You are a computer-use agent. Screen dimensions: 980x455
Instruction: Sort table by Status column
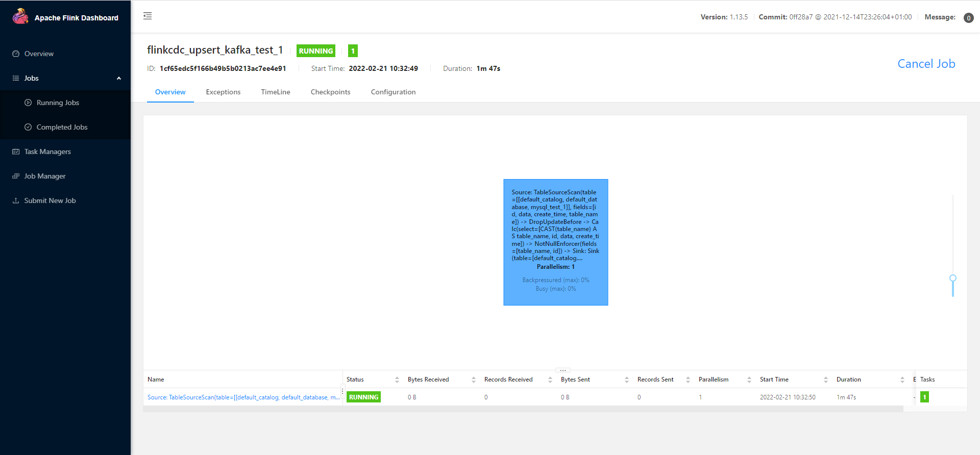point(397,380)
